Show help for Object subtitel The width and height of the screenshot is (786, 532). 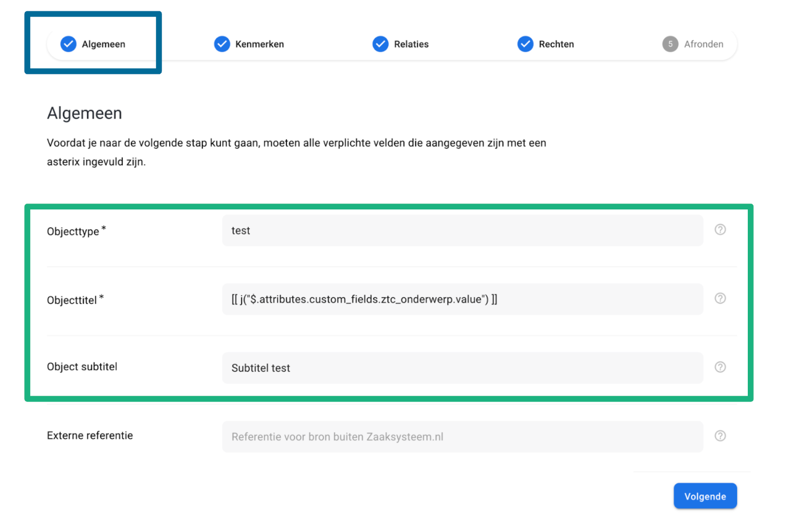click(720, 367)
